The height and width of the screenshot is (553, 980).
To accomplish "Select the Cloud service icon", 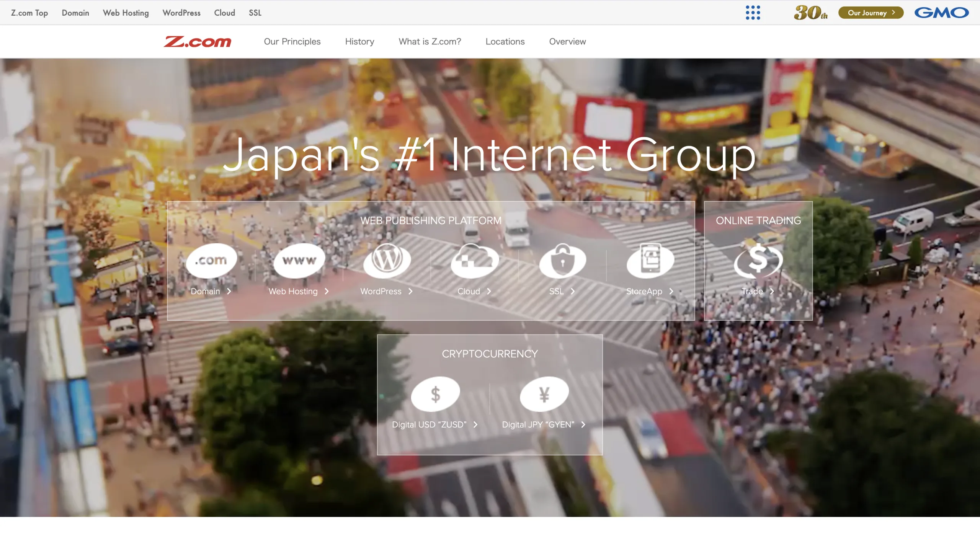I will click(475, 261).
